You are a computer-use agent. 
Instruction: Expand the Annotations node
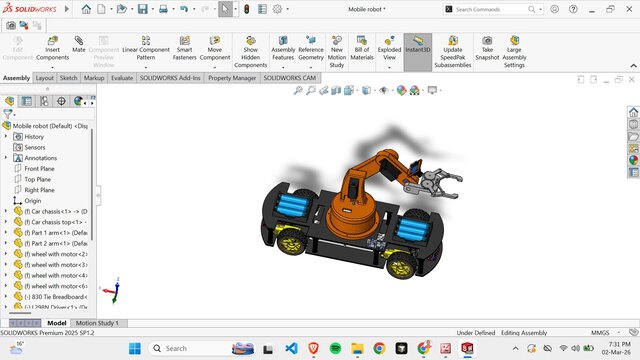[6, 158]
